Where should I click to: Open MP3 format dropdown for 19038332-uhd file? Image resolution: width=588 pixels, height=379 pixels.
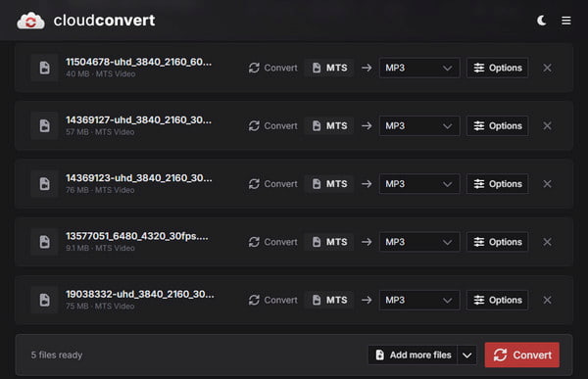coord(419,301)
